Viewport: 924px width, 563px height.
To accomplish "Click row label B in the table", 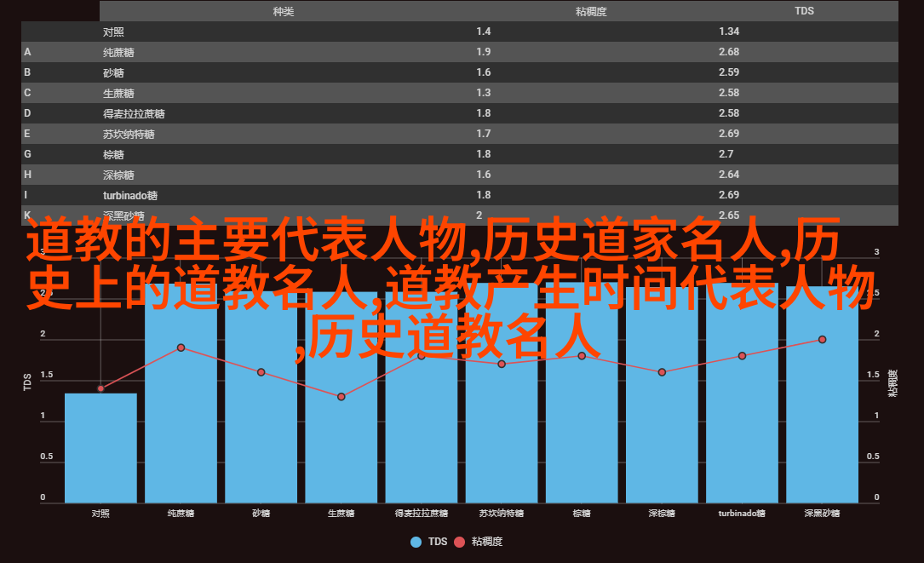I will point(28,72).
